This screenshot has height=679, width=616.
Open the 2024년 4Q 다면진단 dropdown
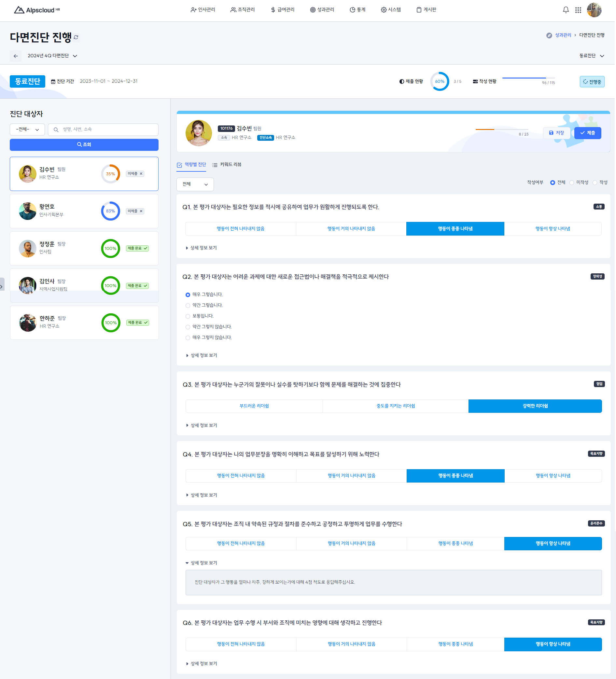coord(52,56)
